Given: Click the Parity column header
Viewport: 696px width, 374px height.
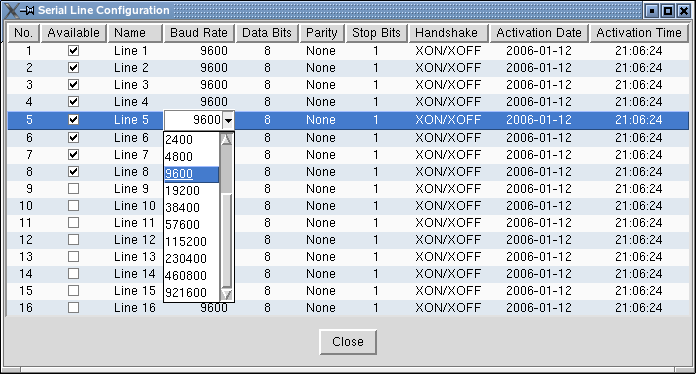Looking at the screenshot, I should point(322,33).
